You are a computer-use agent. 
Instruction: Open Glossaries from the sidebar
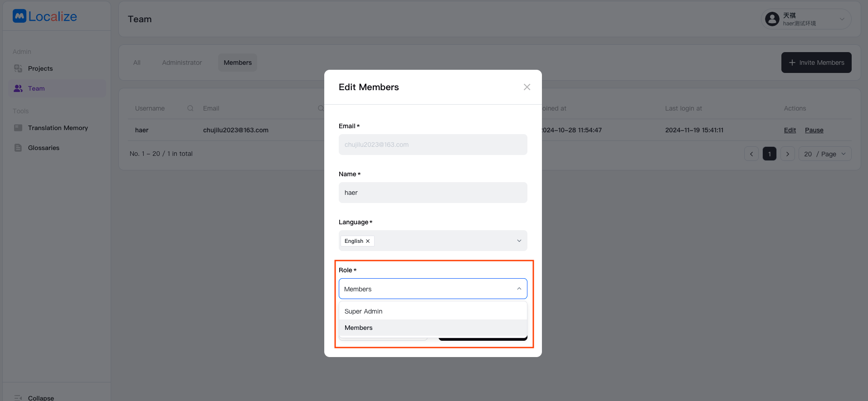[44, 148]
